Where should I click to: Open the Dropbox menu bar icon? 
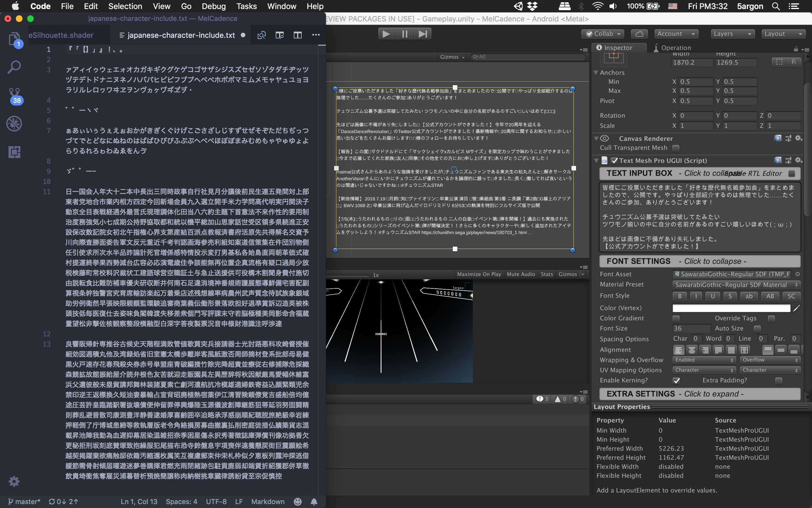coord(532,6)
